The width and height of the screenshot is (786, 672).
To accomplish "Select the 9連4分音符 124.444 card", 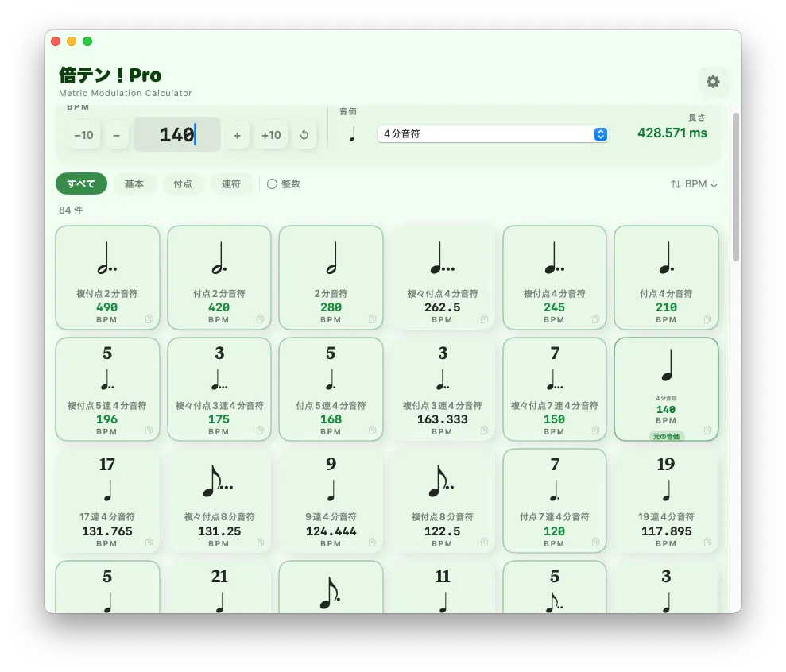I will (x=331, y=500).
